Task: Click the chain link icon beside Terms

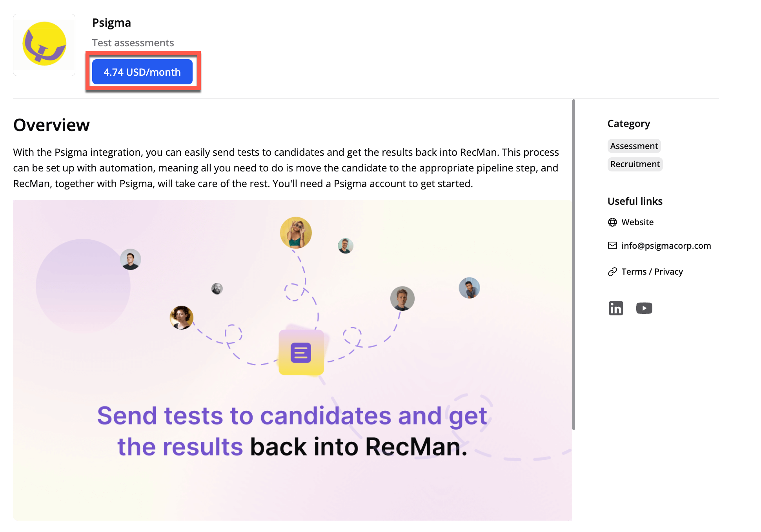Action: [x=612, y=271]
